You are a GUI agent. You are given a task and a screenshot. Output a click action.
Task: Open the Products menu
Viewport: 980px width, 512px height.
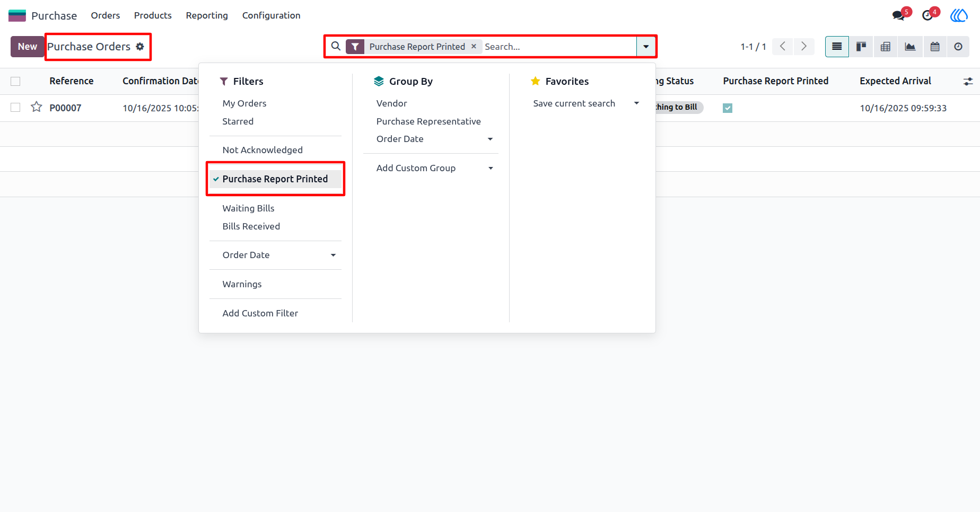point(153,15)
